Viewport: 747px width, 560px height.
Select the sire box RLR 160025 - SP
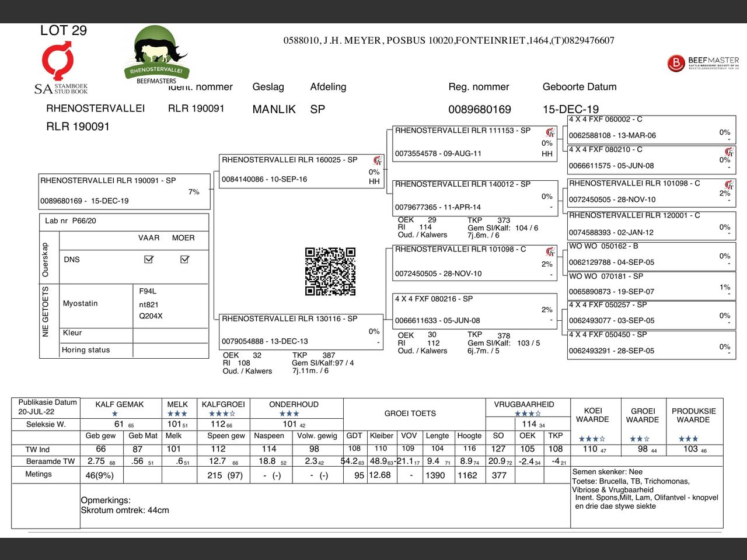pyautogui.click(x=302, y=170)
